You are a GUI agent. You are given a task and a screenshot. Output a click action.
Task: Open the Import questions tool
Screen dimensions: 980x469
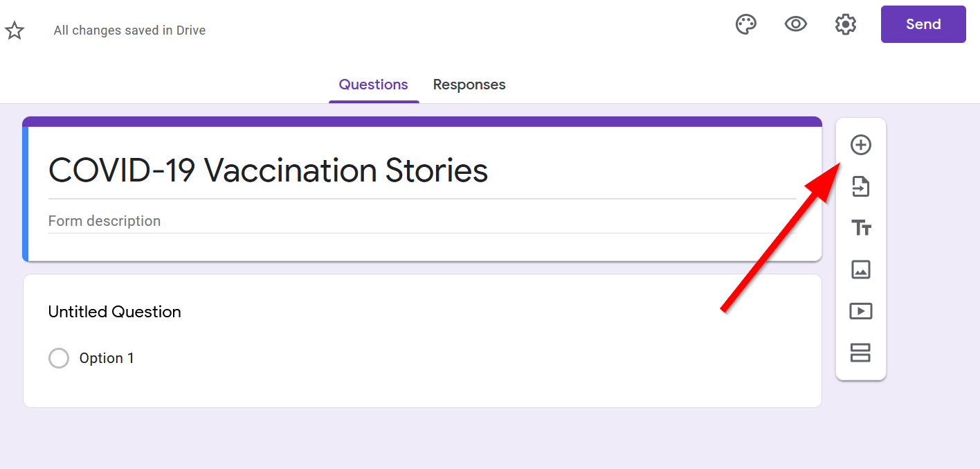(860, 186)
